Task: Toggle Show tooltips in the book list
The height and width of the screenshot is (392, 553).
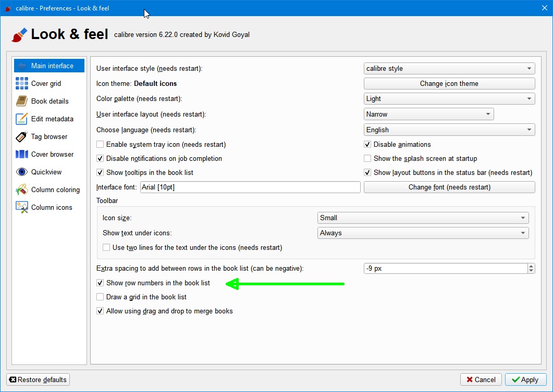Action: [x=100, y=173]
